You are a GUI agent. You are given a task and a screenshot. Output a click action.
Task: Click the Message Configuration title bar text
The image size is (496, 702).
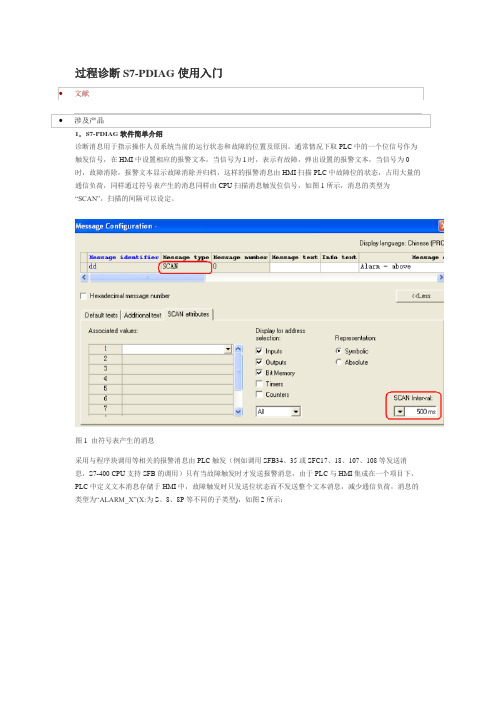[x=115, y=226]
